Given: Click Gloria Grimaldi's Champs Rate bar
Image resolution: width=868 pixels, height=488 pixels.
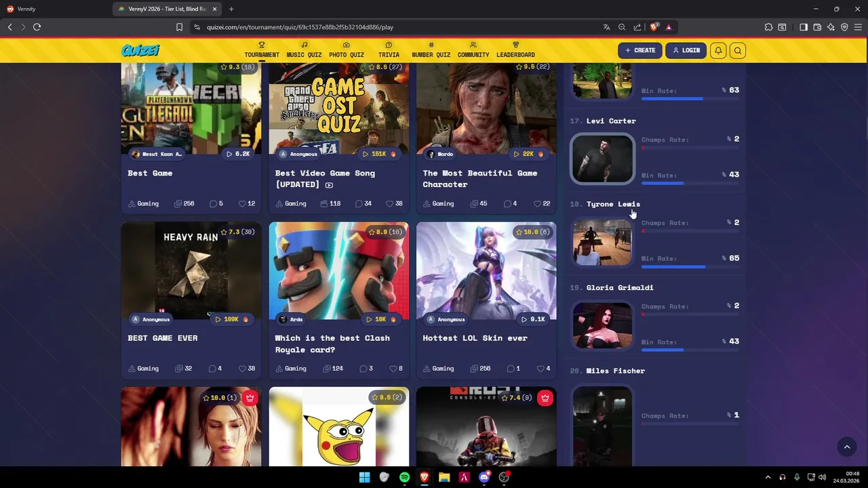Looking at the screenshot, I should tap(690, 314).
